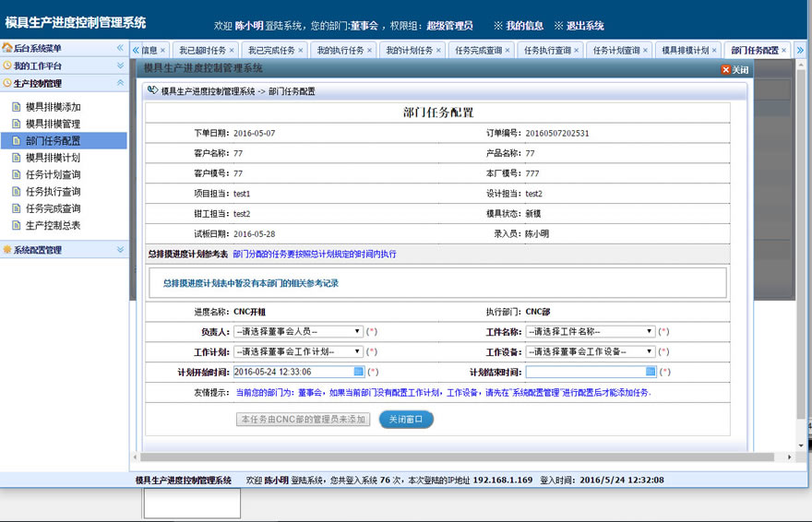This screenshot has width=812, height=522.
Task: Open 任务完成查询 in sidebar
Action: click(53, 208)
